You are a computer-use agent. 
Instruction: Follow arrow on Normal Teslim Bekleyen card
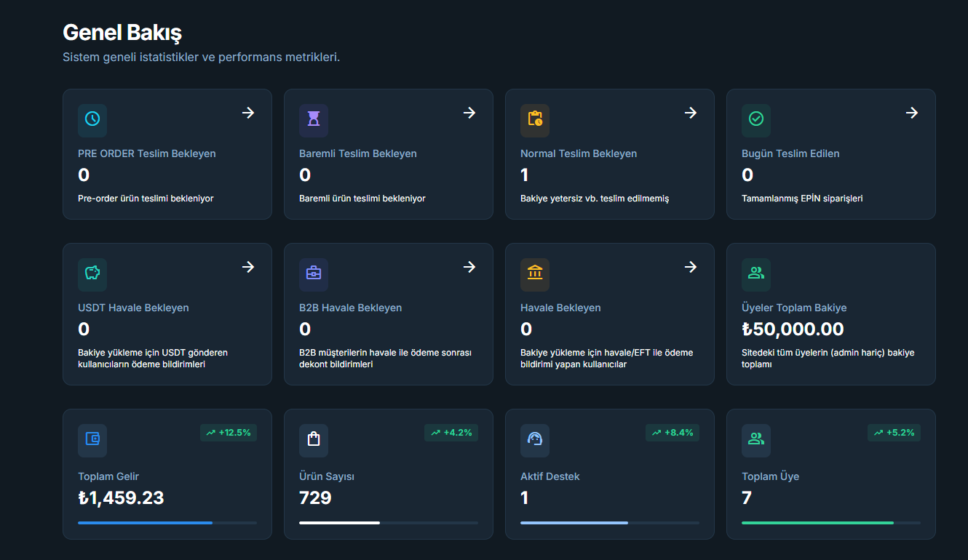[x=691, y=113]
